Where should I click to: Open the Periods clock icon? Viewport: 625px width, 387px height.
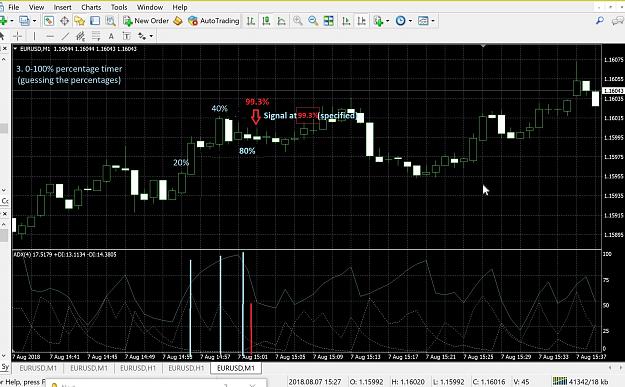point(401,21)
